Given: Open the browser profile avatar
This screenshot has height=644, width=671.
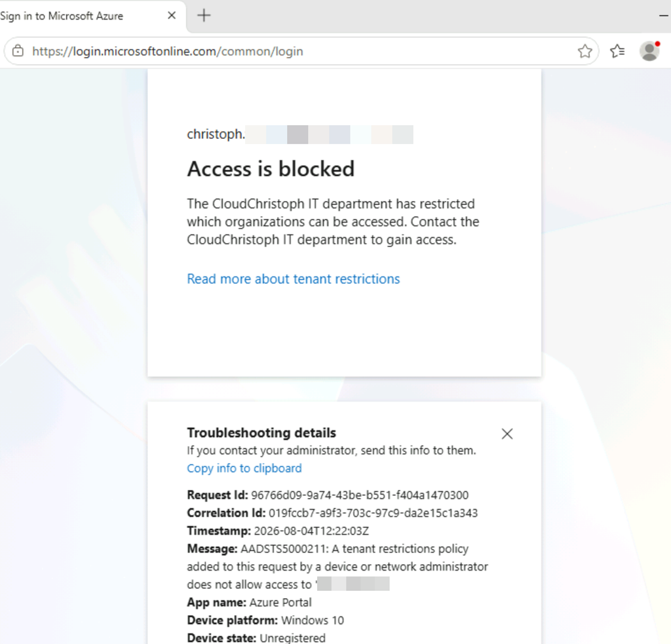Looking at the screenshot, I should pyautogui.click(x=649, y=51).
